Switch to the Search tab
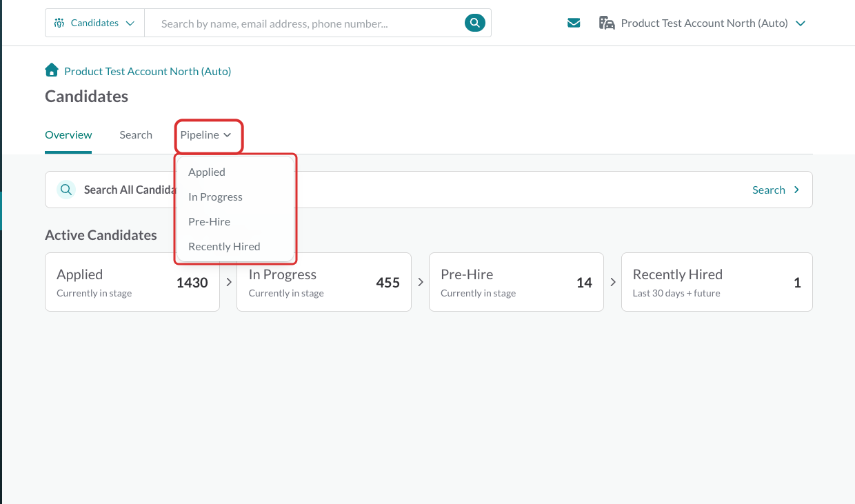 tap(136, 135)
